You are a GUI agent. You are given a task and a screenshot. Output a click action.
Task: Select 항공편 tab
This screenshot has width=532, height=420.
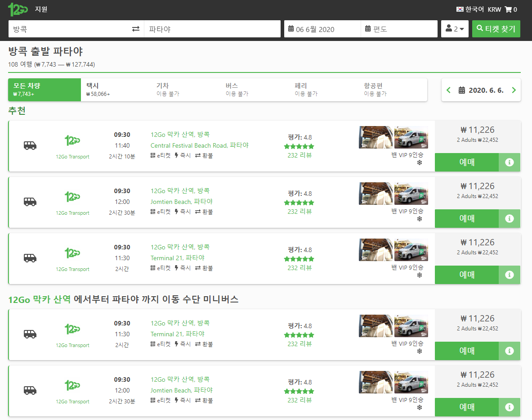[x=393, y=90]
